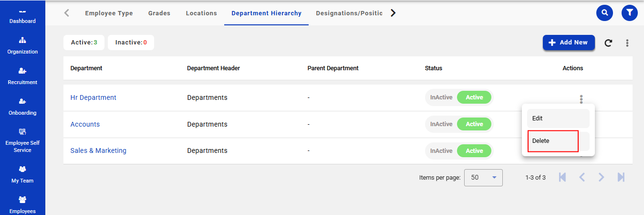Open Onboarding from the sidebar

point(22,107)
